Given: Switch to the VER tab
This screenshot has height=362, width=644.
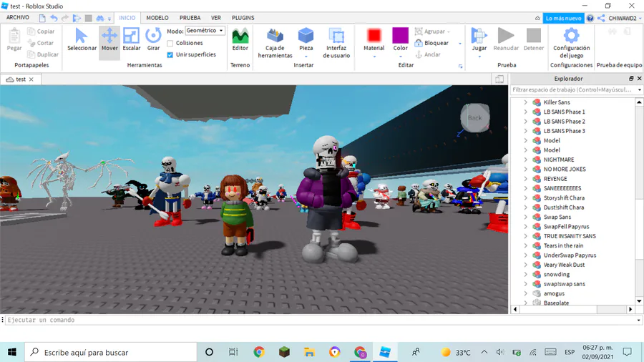Looking at the screenshot, I should tap(216, 18).
